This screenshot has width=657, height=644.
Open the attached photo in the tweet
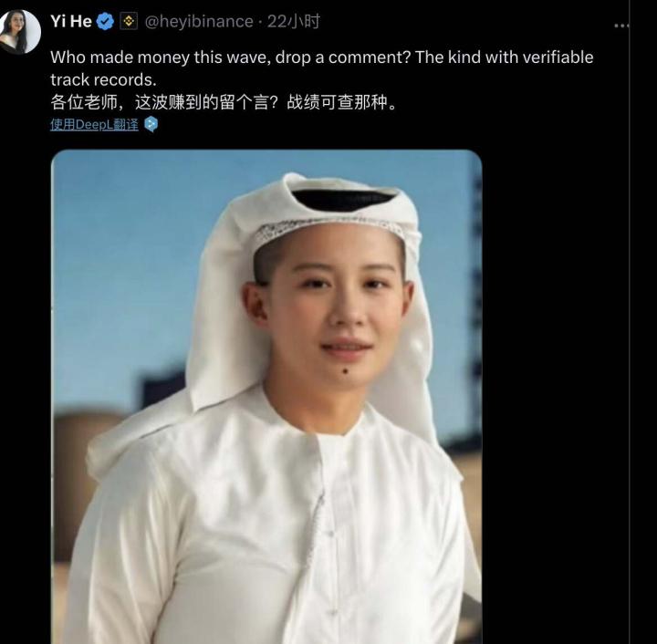pyautogui.click(x=266, y=397)
